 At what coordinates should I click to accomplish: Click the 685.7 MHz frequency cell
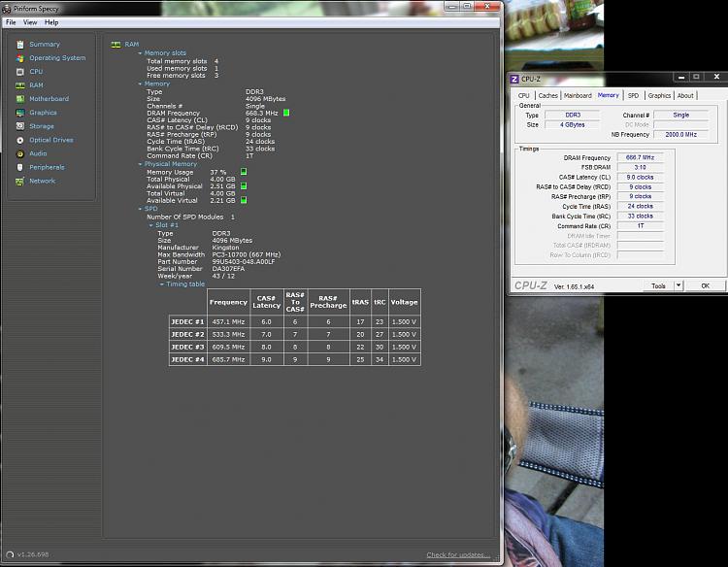point(228,359)
